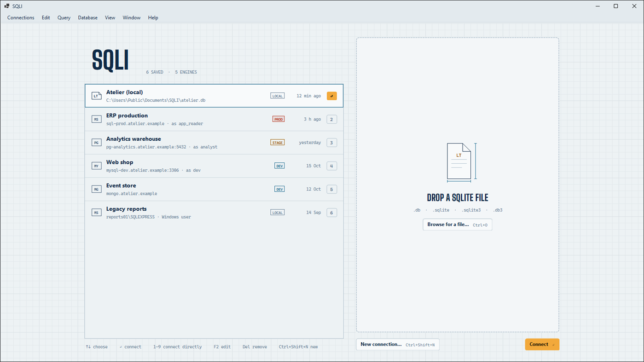Select the ERP production connection name

pos(127,115)
